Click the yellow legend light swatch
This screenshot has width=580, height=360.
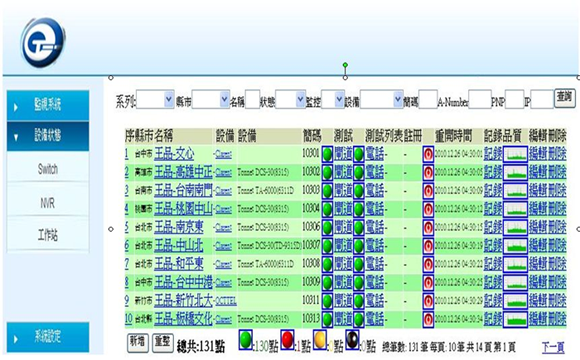click(x=320, y=339)
